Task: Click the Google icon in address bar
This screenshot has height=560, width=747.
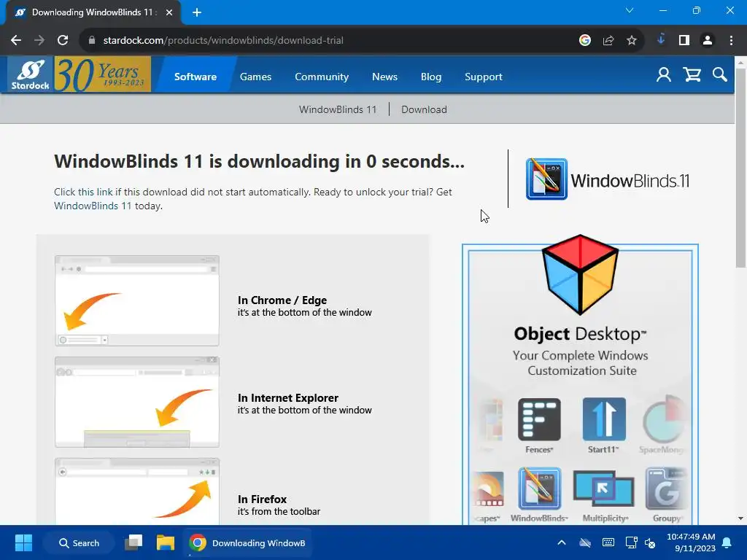Action: click(585, 41)
